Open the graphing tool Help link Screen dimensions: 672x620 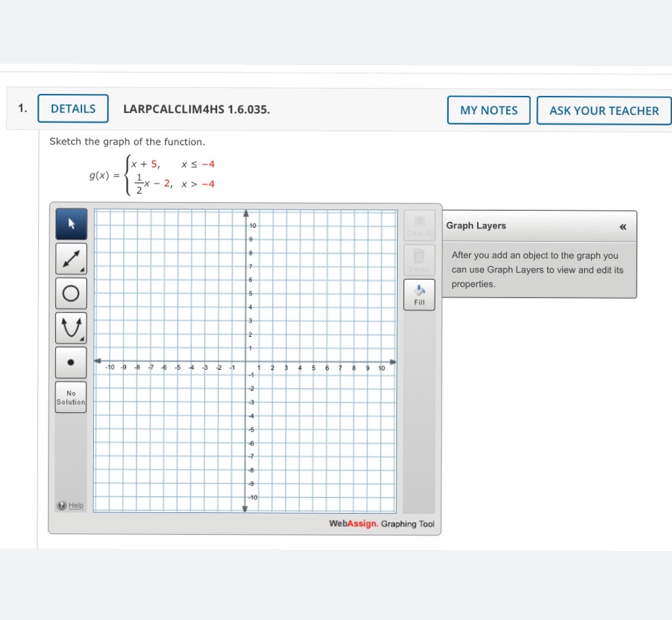(71, 505)
